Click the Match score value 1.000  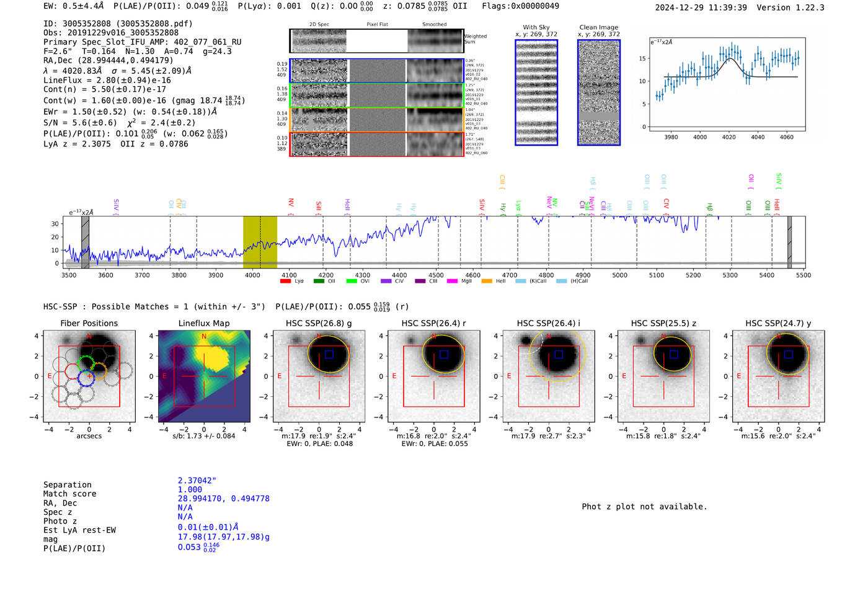[x=190, y=490]
